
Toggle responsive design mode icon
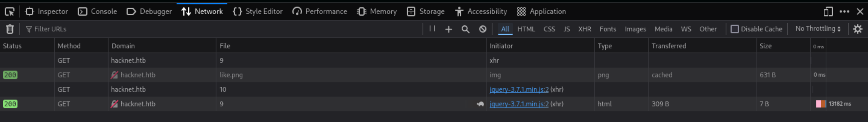(x=828, y=12)
